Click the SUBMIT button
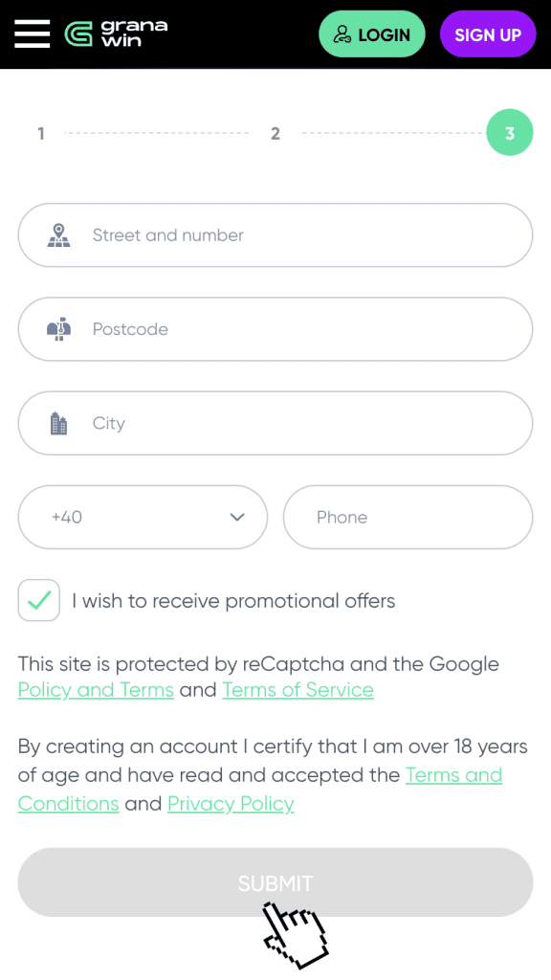Screen dimensions: 551x980 [275, 882]
